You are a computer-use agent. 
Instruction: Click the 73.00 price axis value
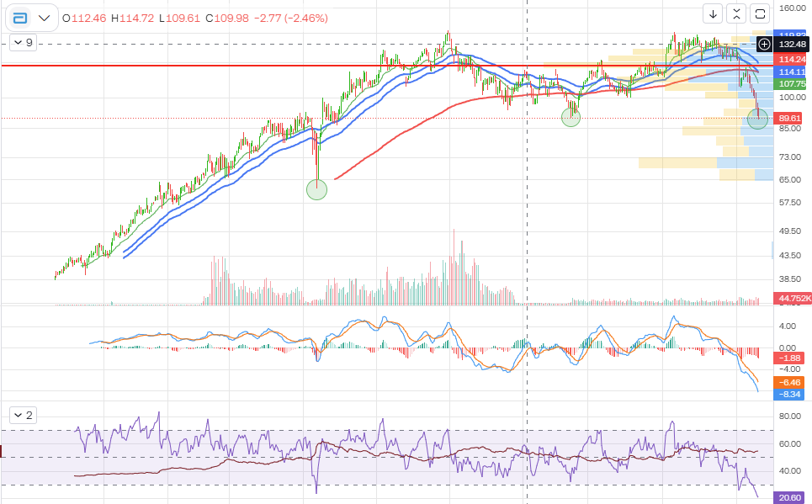point(790,157)
